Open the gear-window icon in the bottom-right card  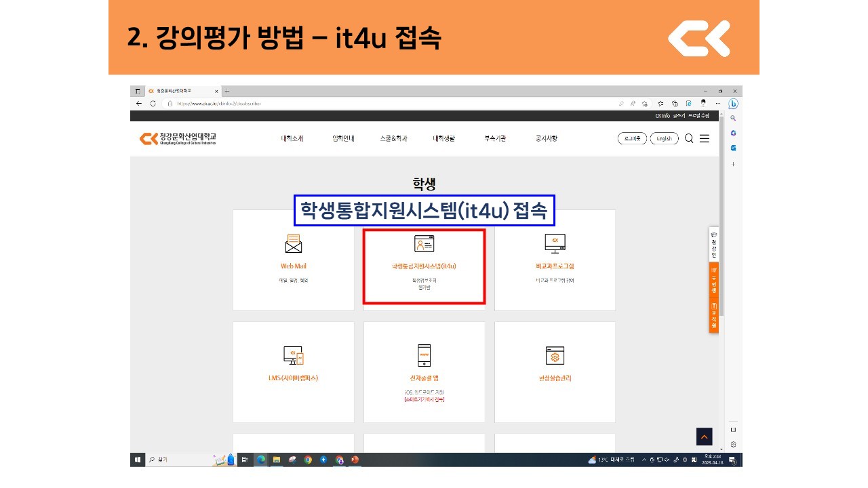click(555, 355)
